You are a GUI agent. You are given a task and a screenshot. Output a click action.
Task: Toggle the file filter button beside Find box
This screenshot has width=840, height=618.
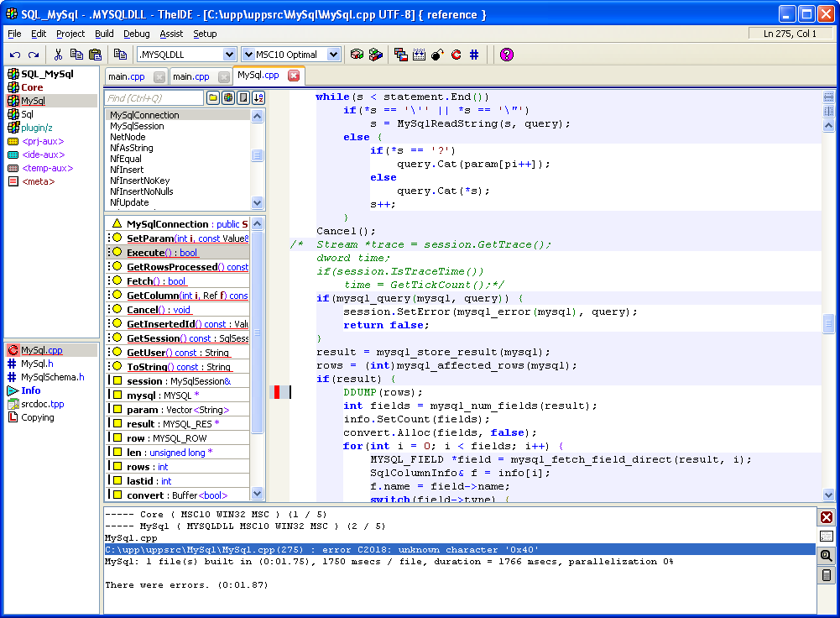coord(243,98)
